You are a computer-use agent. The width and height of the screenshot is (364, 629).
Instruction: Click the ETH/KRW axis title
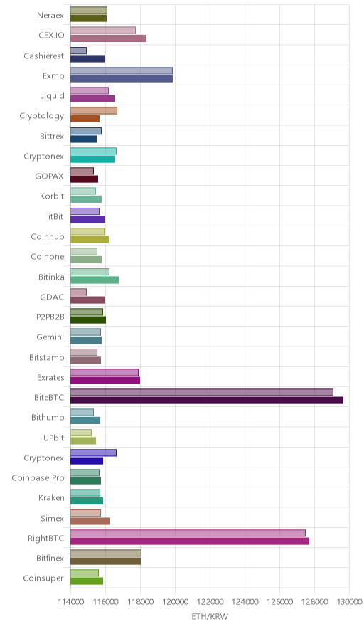[x=210, y=617]
